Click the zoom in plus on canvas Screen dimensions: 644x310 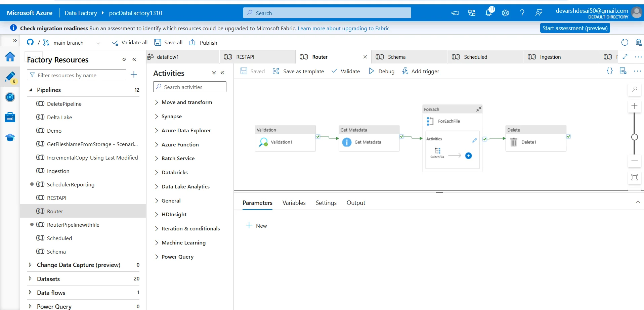634,106
